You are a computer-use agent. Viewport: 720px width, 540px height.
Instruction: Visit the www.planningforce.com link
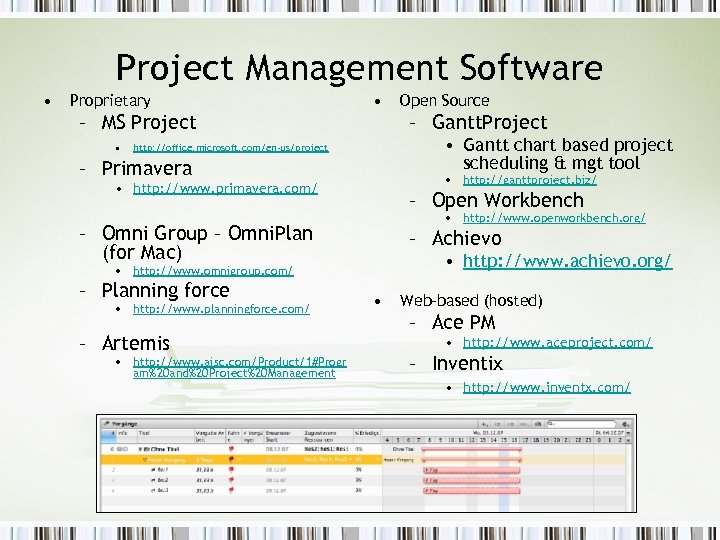click(221, 309)
